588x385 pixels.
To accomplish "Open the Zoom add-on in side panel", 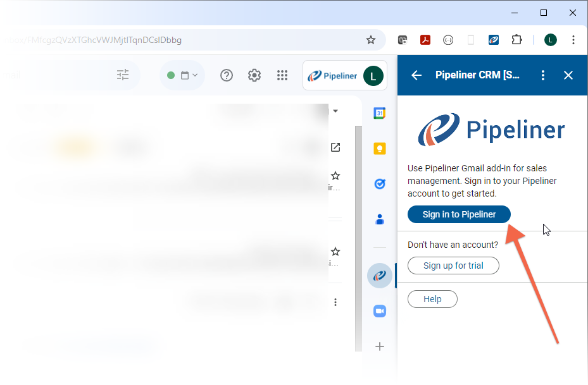I will [x=380, y=311].
